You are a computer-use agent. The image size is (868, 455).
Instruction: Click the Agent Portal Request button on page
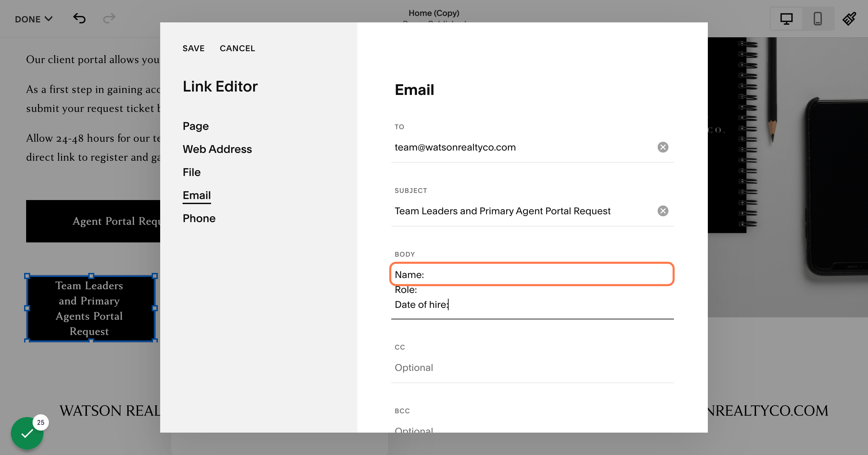(93, 221)
